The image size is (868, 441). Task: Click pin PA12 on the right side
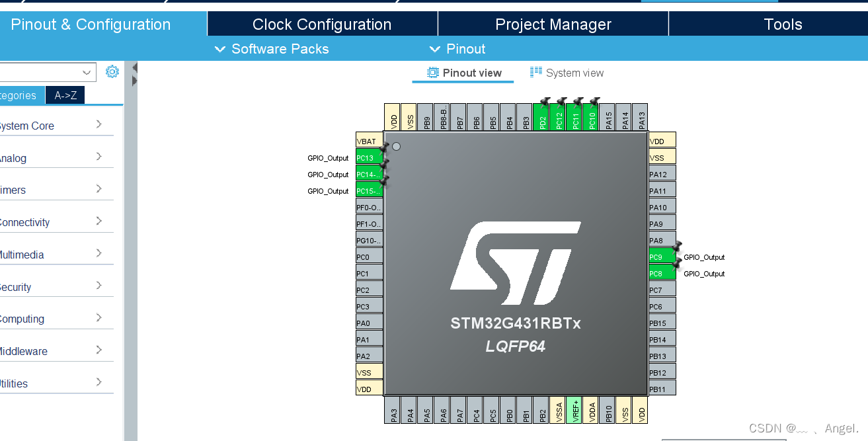pos(662,175)
